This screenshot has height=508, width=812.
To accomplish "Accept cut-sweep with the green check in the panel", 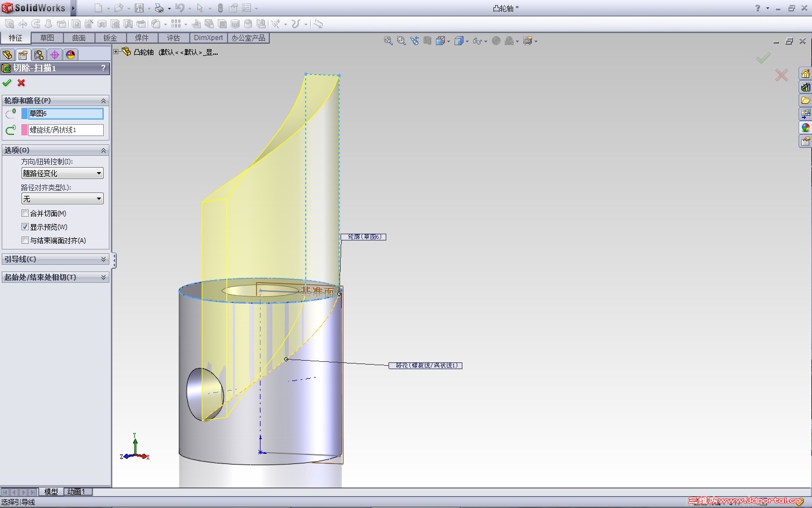I will [7, 83].
